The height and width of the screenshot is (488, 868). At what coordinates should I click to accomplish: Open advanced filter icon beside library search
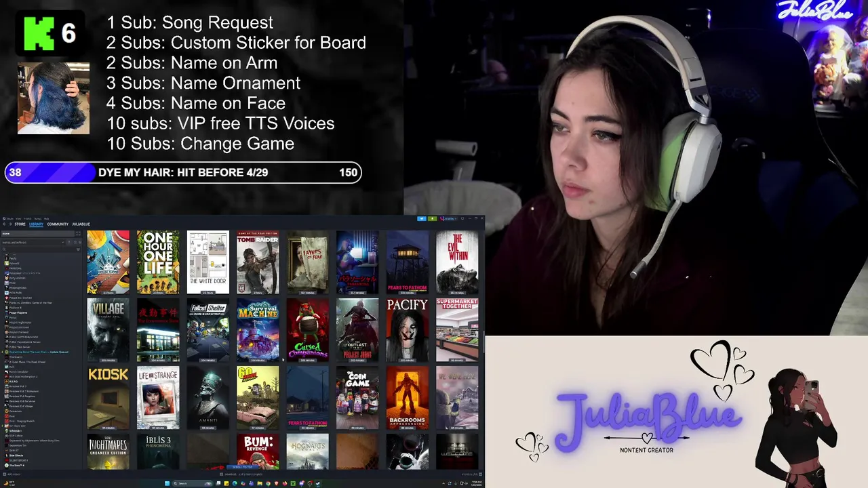pos(78,249)
